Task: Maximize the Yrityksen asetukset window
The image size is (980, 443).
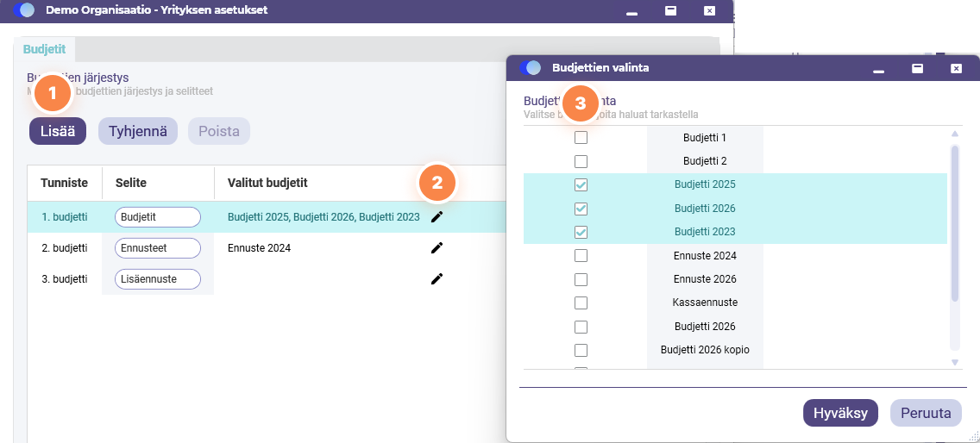Action: [670, 10]
